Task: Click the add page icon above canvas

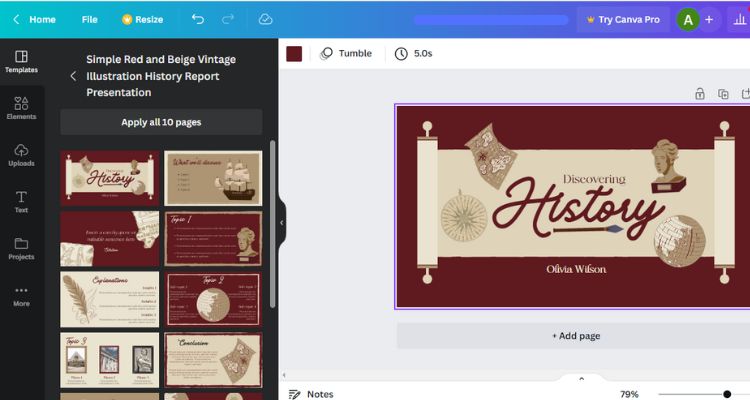Action: point(745,94)
